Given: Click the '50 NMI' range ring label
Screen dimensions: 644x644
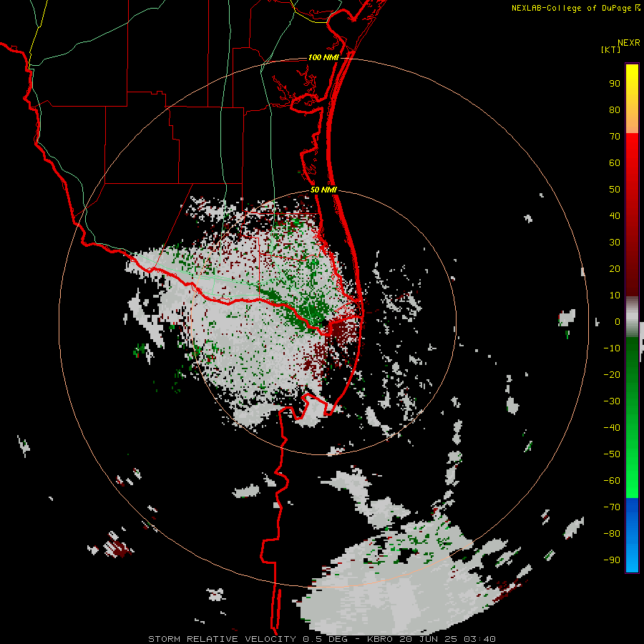Looking at the screenshot, I should pos(323,190).
